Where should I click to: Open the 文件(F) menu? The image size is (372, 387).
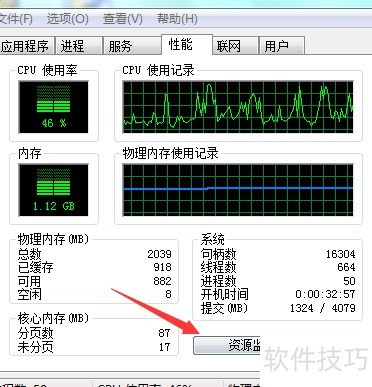[16, 19]
